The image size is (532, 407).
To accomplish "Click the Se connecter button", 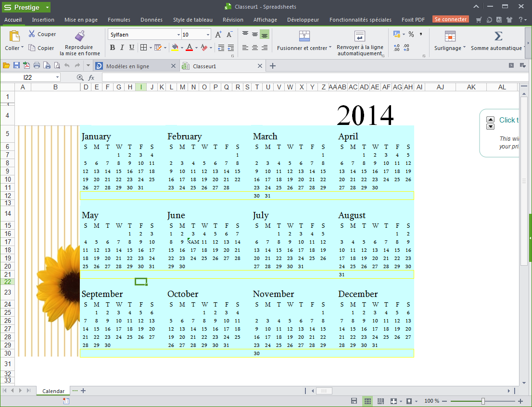I will tap(450, 19).
